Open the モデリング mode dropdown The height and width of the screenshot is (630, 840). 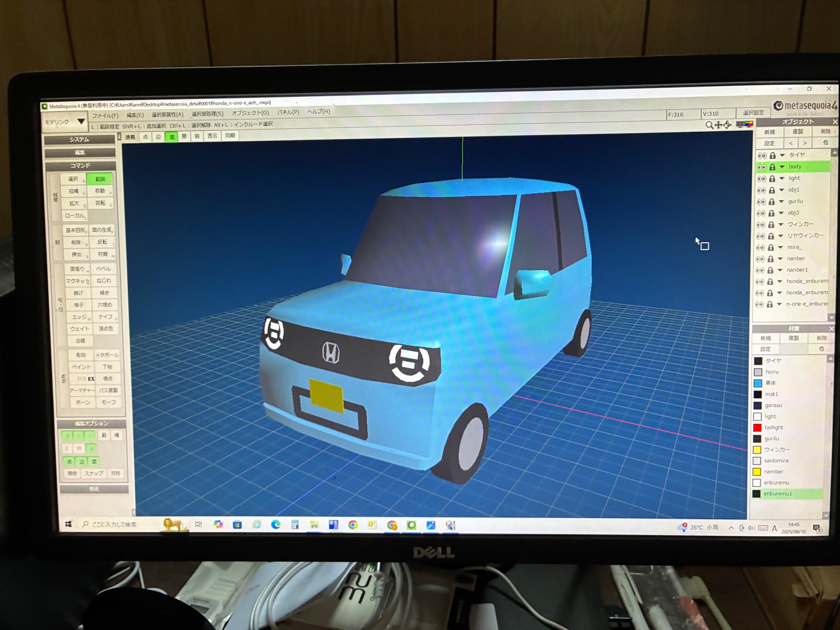click(x=65, y=121)
